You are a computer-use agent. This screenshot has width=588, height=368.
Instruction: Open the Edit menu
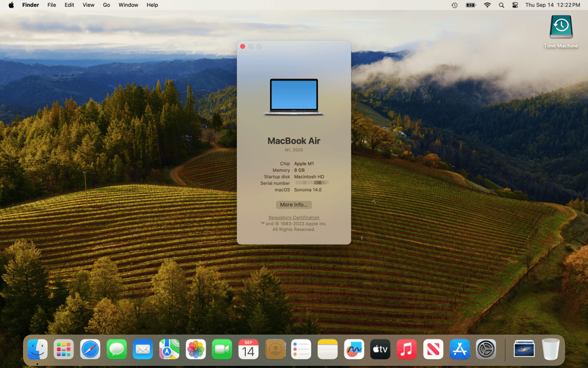click(x=69, y=5)
